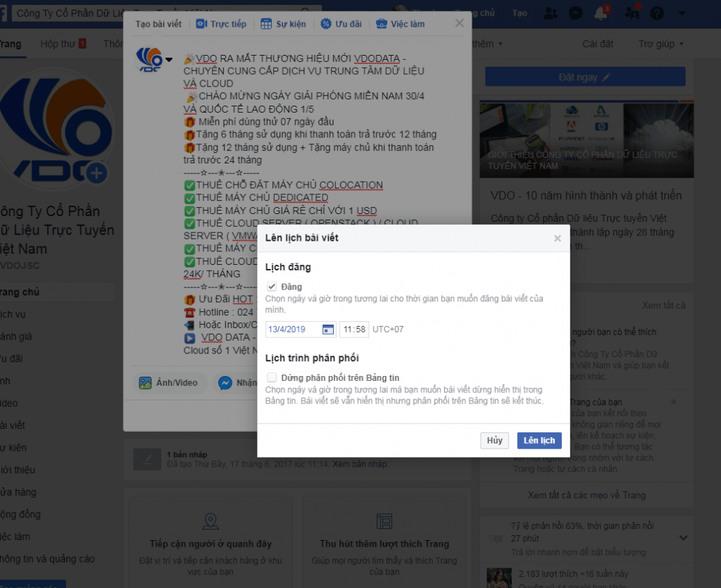Open the notifications bell icon
Image resolution: width=721 pixels, height=588 pixels.
(601, 13)
